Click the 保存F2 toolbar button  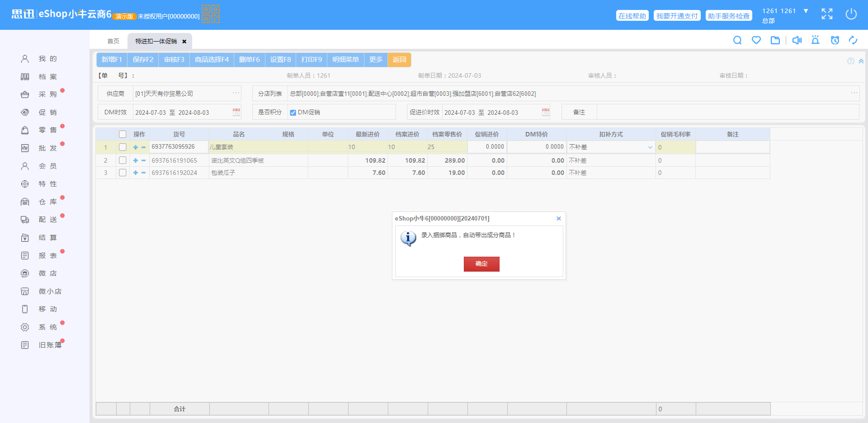click(x=143, y=60)
